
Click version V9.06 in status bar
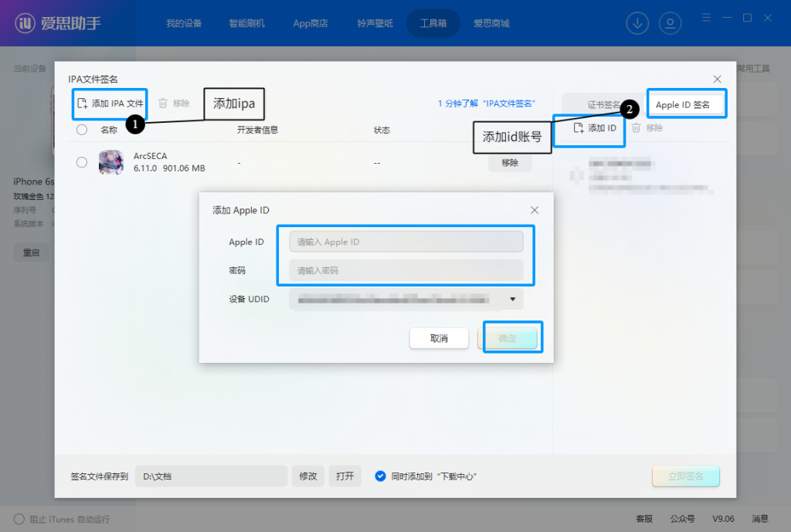723,518
